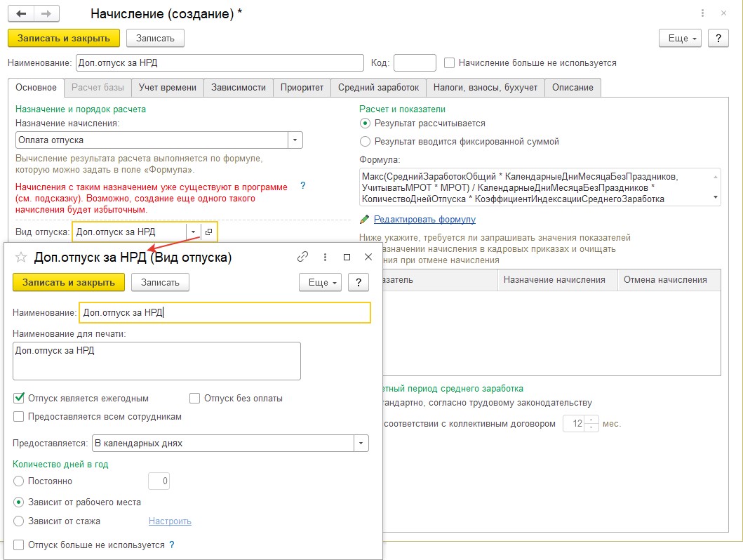Screen dimensions: 743x560
Task: Open the main window's three-dot menu
Action: [702, 13]
